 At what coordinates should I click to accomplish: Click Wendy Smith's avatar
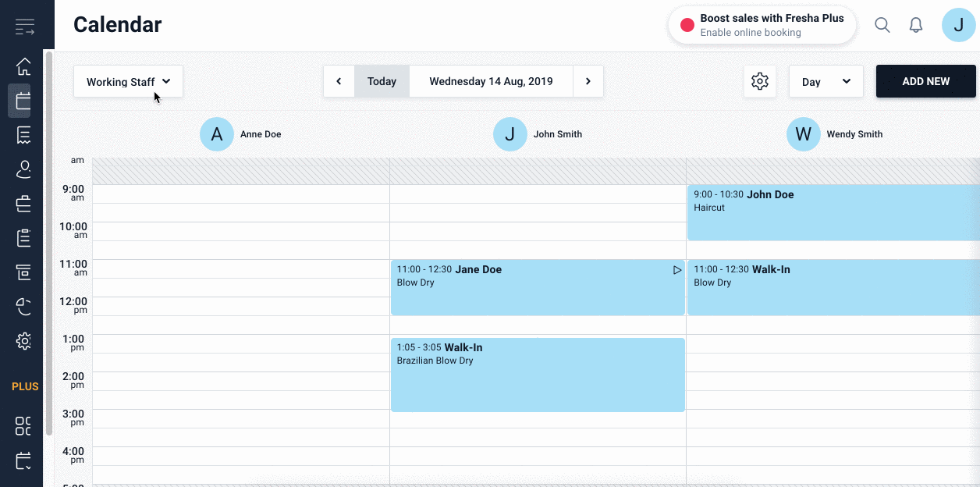click(804, 134)
